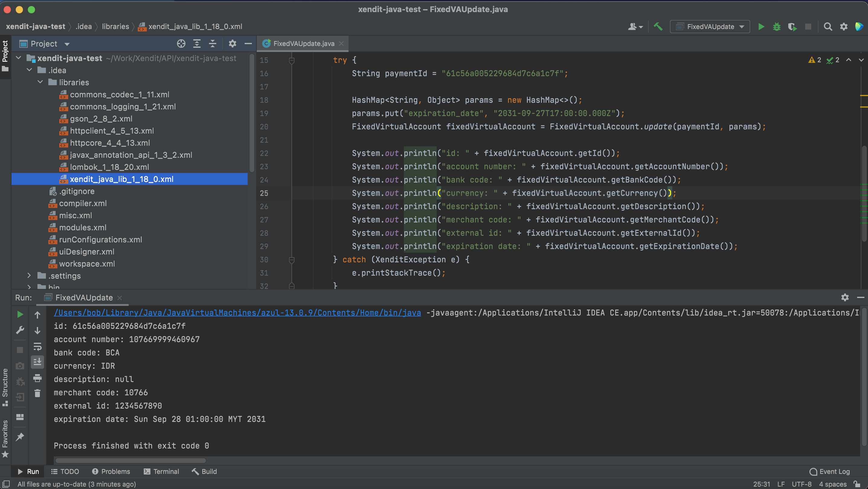Switch to the Terminal tab
This screenshot has width=868, height=489.
coord(161,471)
